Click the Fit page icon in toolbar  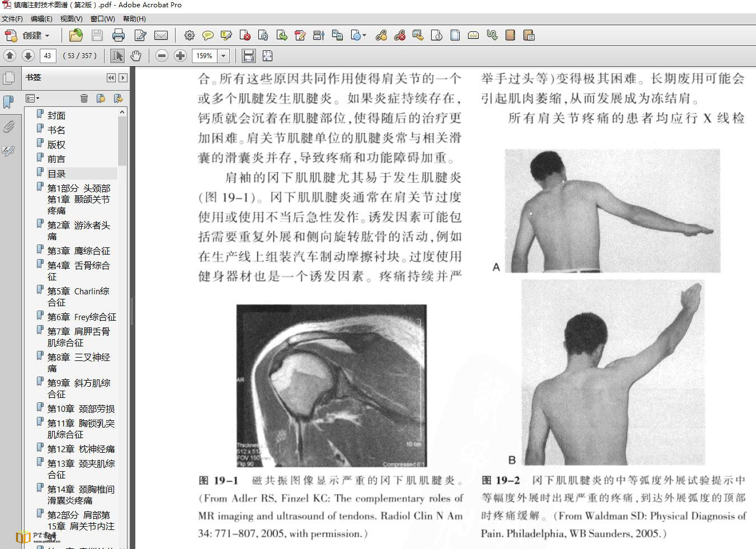267,56
